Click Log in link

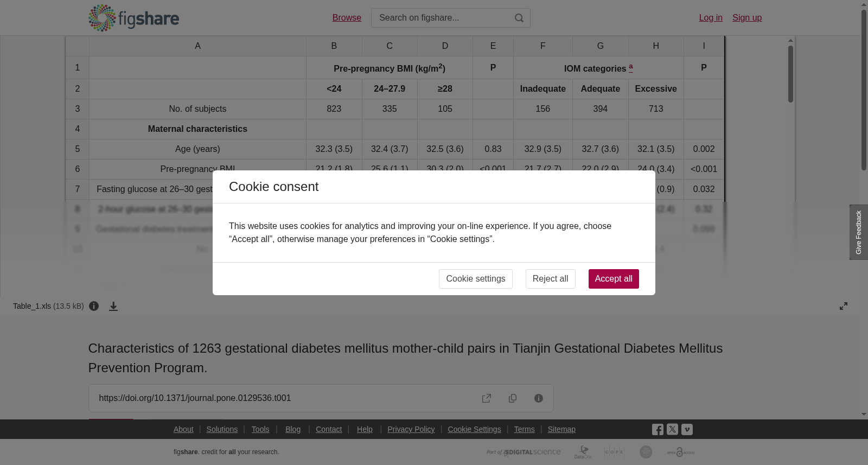[x=711, y=18]
